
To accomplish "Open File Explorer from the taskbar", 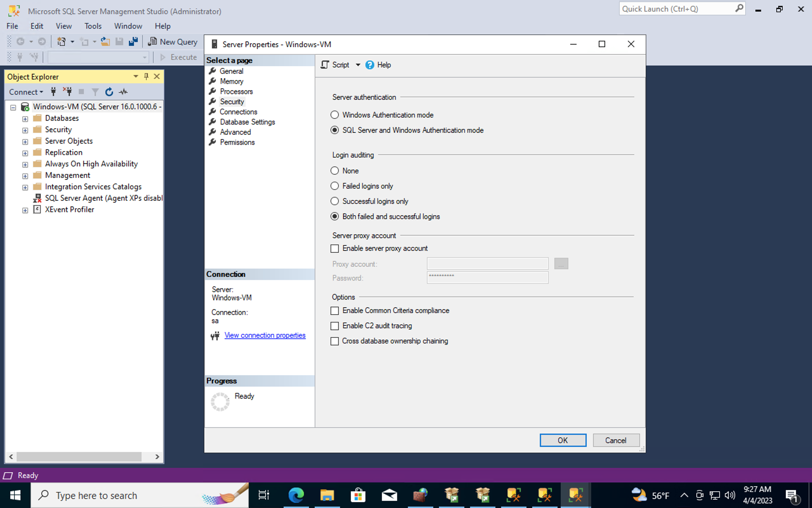I will (x=327, y=495).
